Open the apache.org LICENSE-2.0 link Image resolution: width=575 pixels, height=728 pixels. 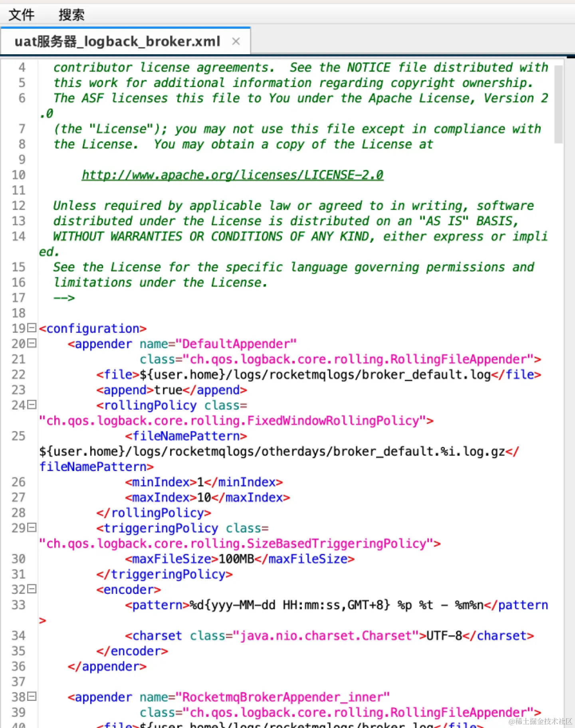tap(232, 175)
